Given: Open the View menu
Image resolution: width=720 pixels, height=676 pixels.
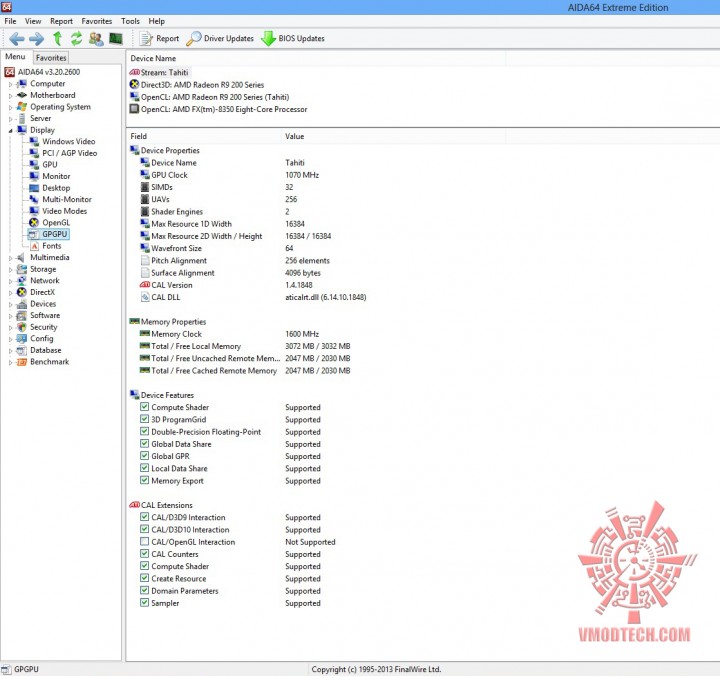Looking at the screenshot, I should point(33,21).
